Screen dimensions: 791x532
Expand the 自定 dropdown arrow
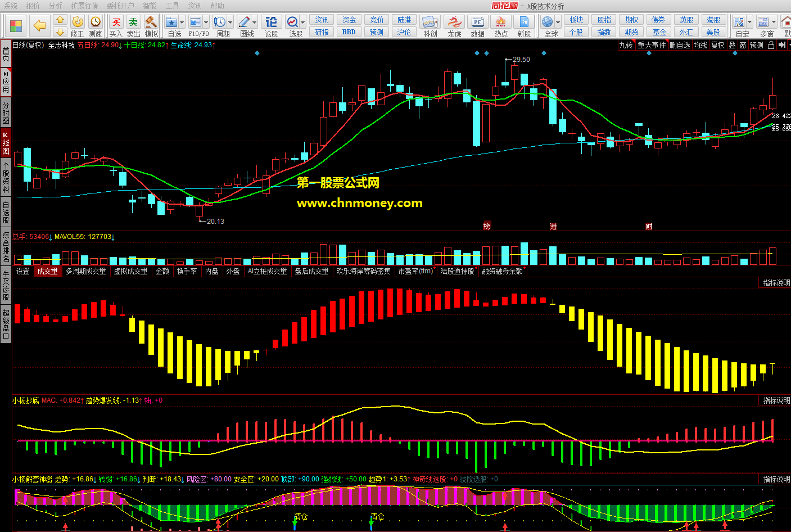(750, 22)
